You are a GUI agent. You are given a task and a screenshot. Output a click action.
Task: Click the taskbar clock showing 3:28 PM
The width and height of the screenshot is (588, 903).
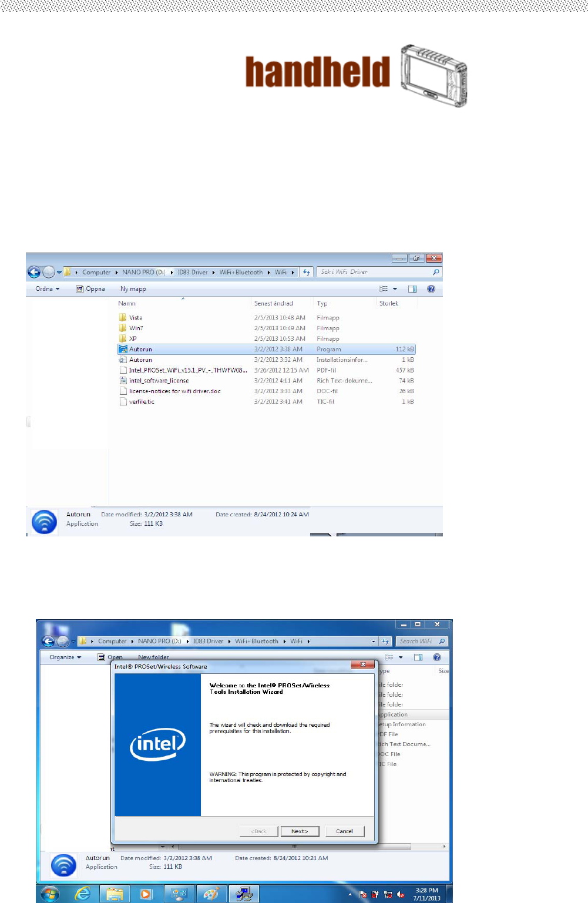pos(426,894)
